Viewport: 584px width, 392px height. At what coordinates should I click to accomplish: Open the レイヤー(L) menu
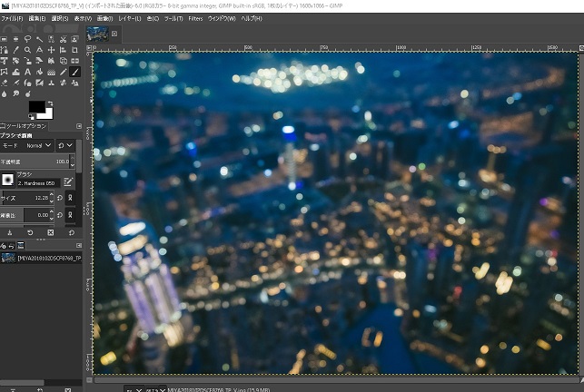click(x=129, y=18)
